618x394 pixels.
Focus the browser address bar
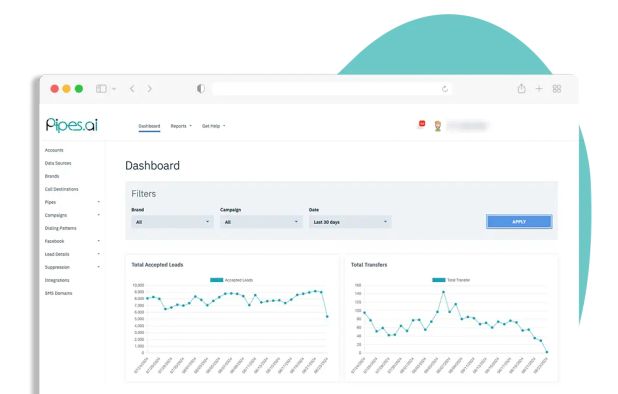pos(332,89)
